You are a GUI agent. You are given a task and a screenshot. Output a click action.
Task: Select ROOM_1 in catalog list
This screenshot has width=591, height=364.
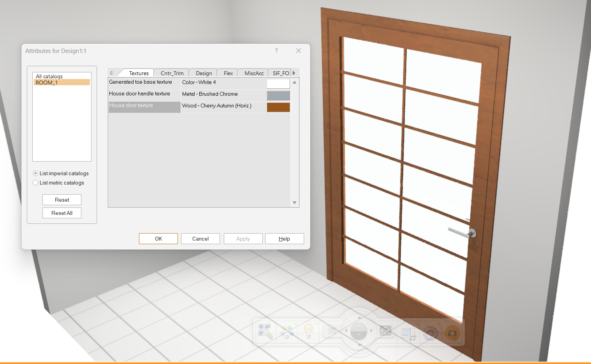tap(47, 83)
